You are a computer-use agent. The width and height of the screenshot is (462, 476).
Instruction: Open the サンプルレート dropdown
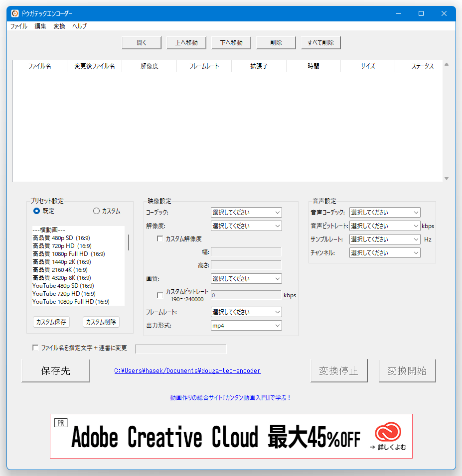coord(385,239)
